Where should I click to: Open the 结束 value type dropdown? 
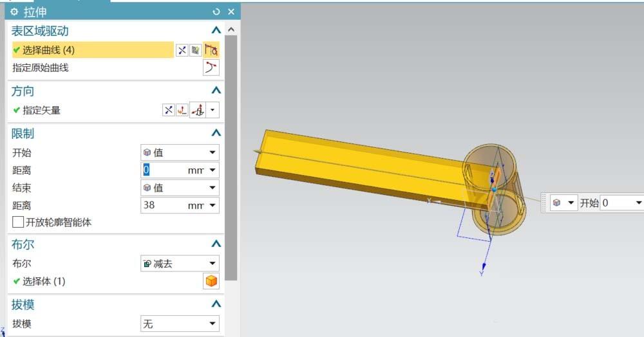coord(180,188)
